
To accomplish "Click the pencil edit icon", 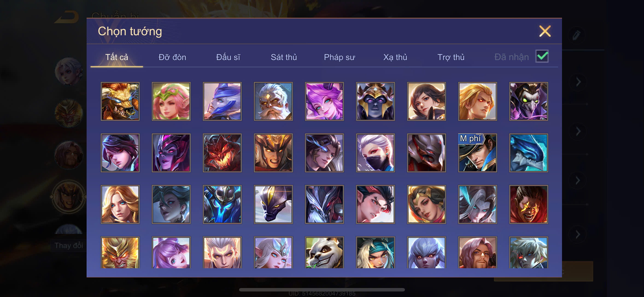I will 577,35.
